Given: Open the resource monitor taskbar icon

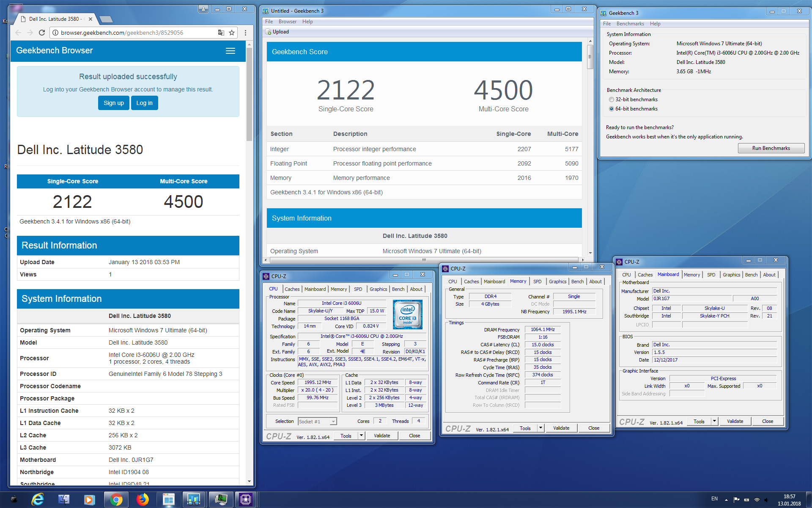Looking at the screenshot, I should (x=220, y=500).
